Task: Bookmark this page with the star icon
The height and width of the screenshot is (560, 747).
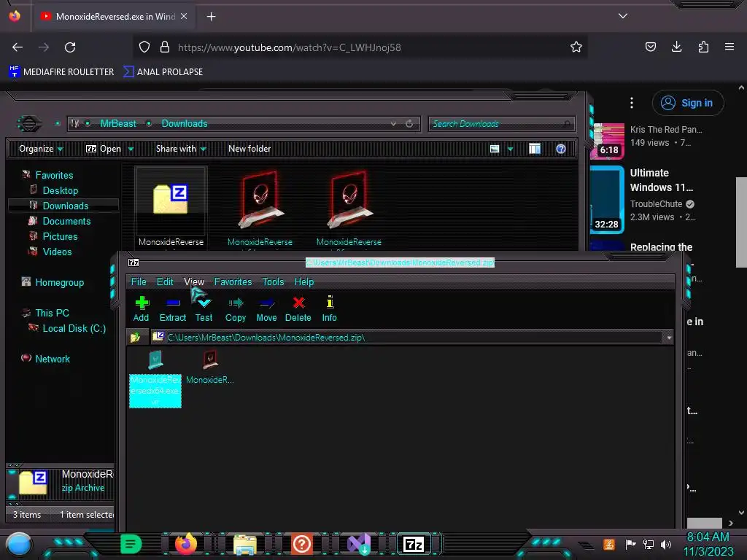Action: [x=576, y=47]
